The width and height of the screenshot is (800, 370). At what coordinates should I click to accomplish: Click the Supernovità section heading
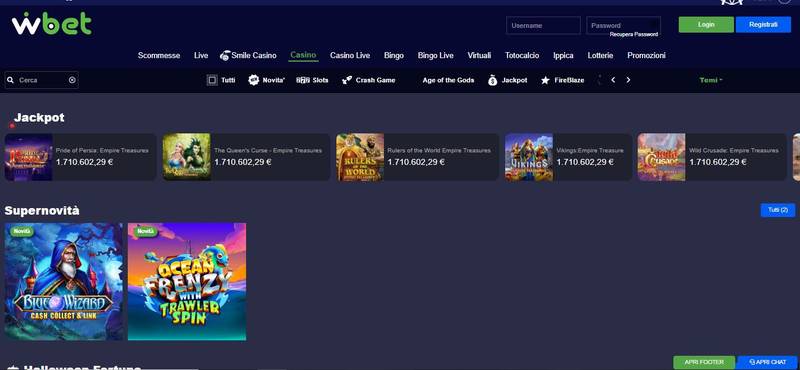pos(42,210)
